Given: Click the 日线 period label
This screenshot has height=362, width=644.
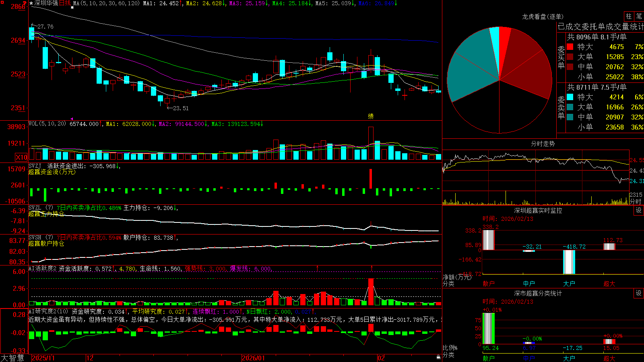Looking at the screenshot, I should point(65,3).
